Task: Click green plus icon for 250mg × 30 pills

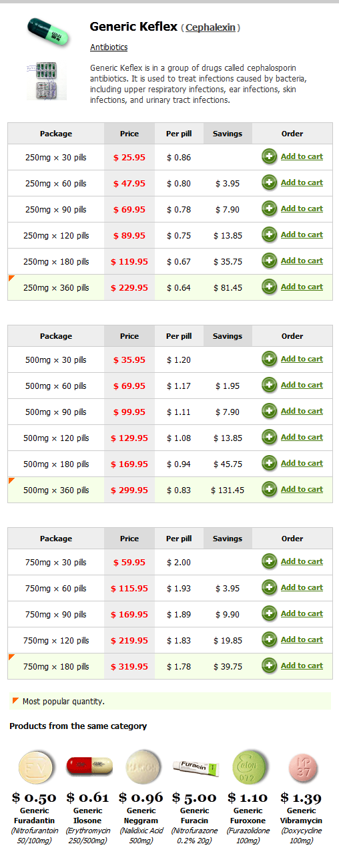Action: 270,156
